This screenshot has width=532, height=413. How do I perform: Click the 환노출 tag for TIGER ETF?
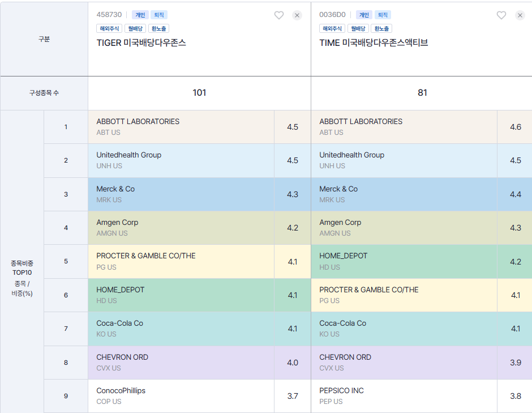(x=158, y=28)
